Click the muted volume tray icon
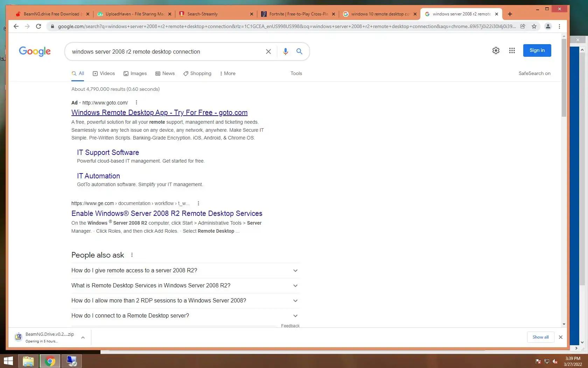 tap(555, 361)
